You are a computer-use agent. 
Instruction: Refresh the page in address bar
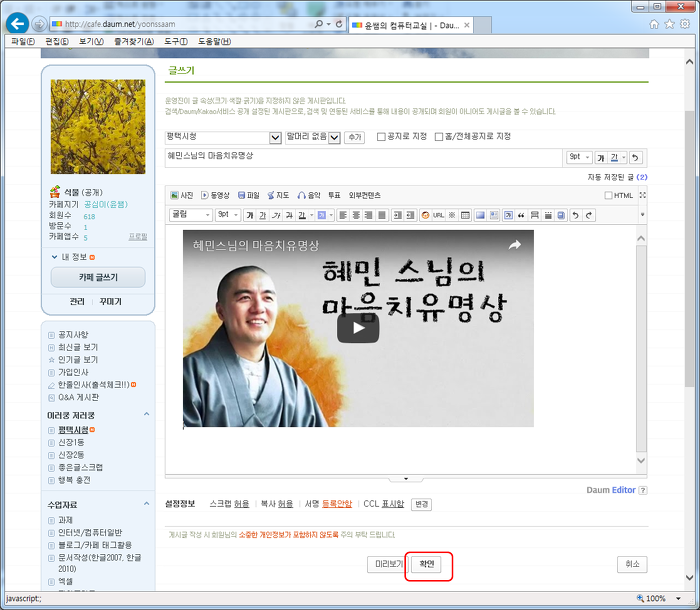pos(339,24)
